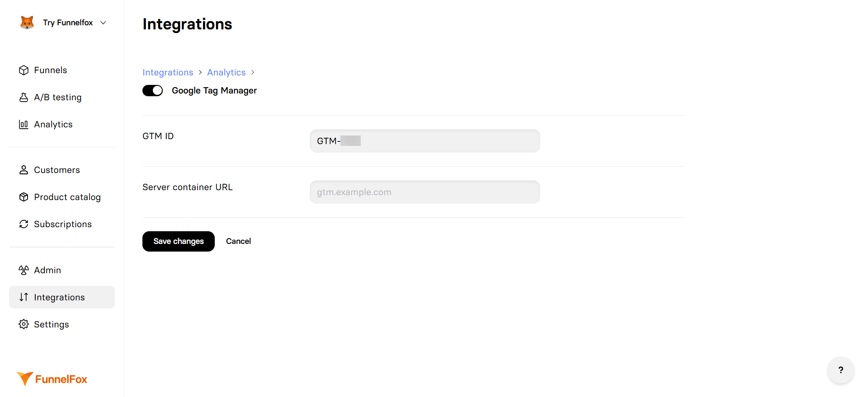Click the Subscriptions refresh icon

click(x=24, y=224)
